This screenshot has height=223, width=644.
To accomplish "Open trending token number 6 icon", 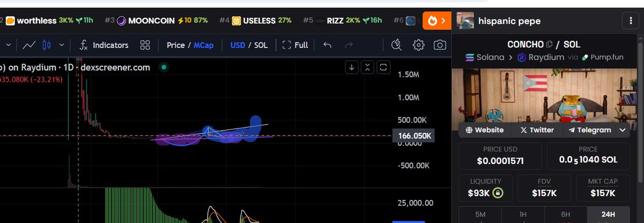I will click(411, 20).
